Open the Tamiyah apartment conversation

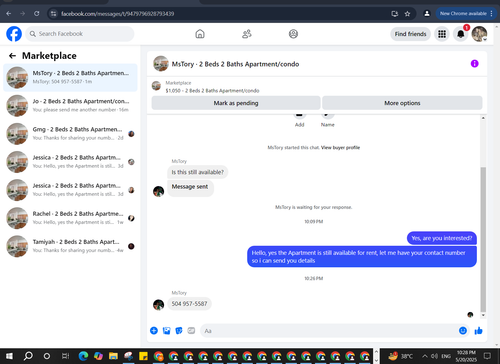tap(70, 246)
